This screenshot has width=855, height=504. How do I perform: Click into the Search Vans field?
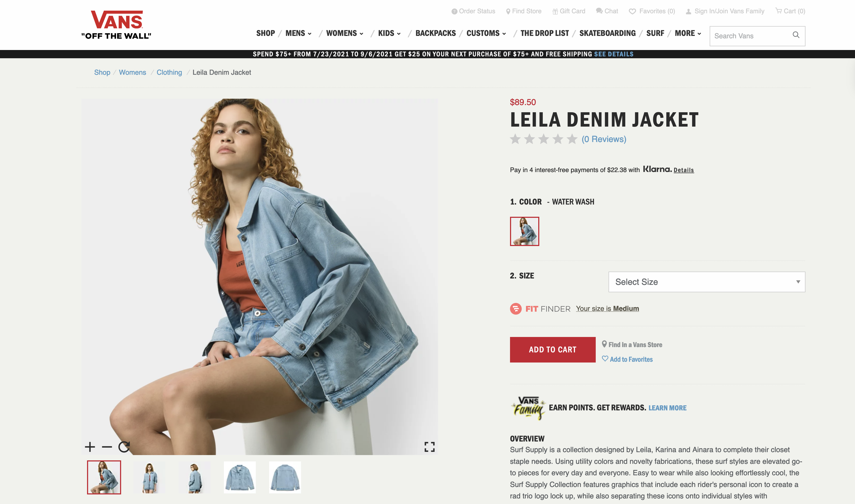click(751, 36)
